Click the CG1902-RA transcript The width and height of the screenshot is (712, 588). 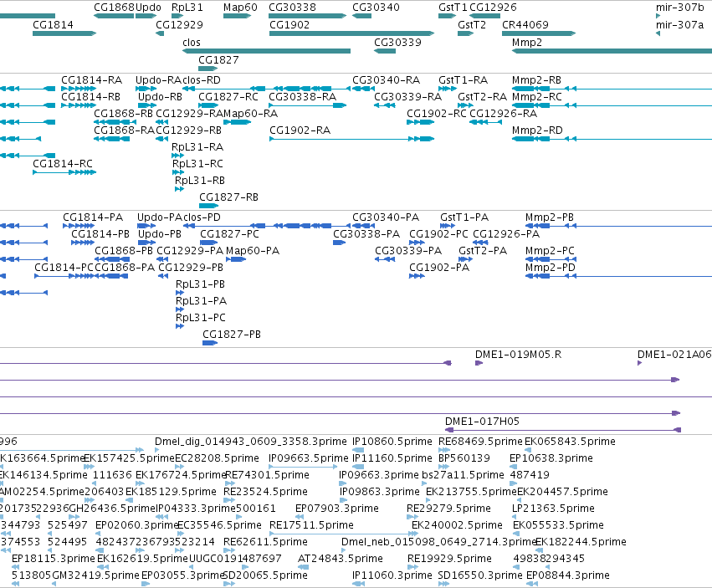(352, 139)
